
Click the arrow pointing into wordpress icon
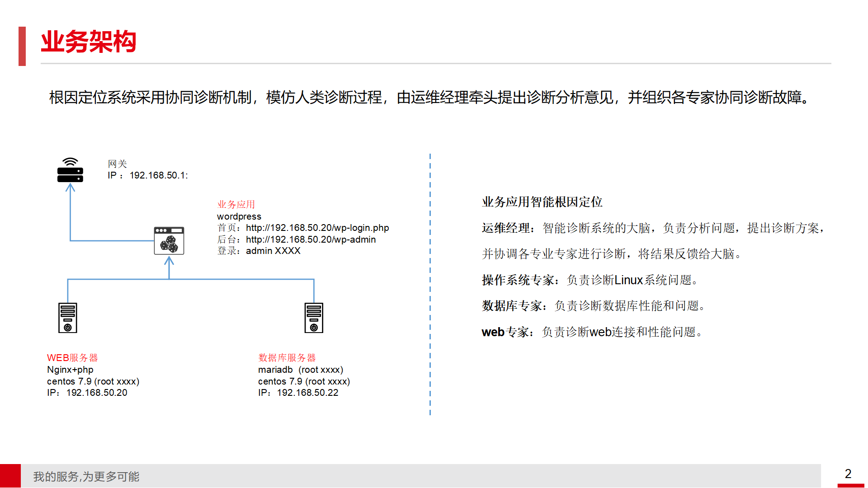tap(169, 262)
